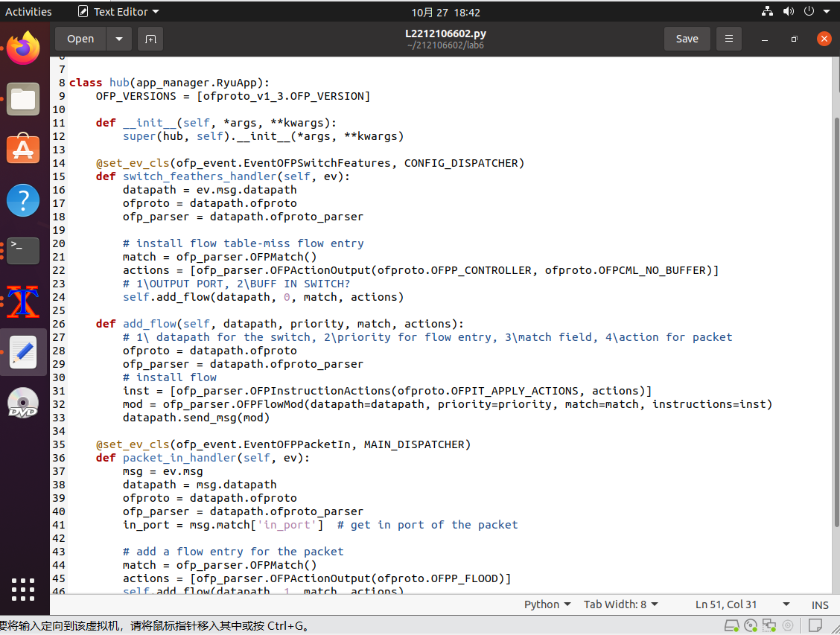Click 'def switch_feathers_handler(self, ev):' line

(x=223, y=176)
